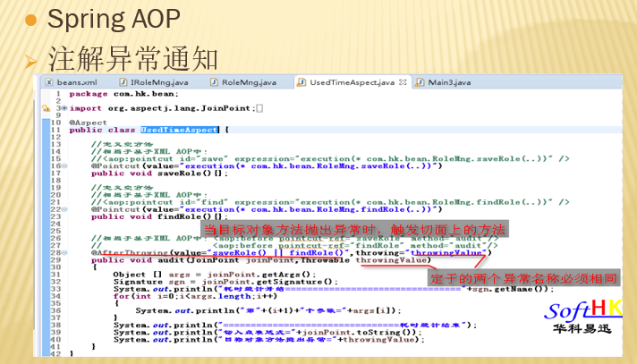Viewport: 637px width, 364px height.
Task: Click the commented aop:pointcut id="save" line
Action: pos(330,159)
